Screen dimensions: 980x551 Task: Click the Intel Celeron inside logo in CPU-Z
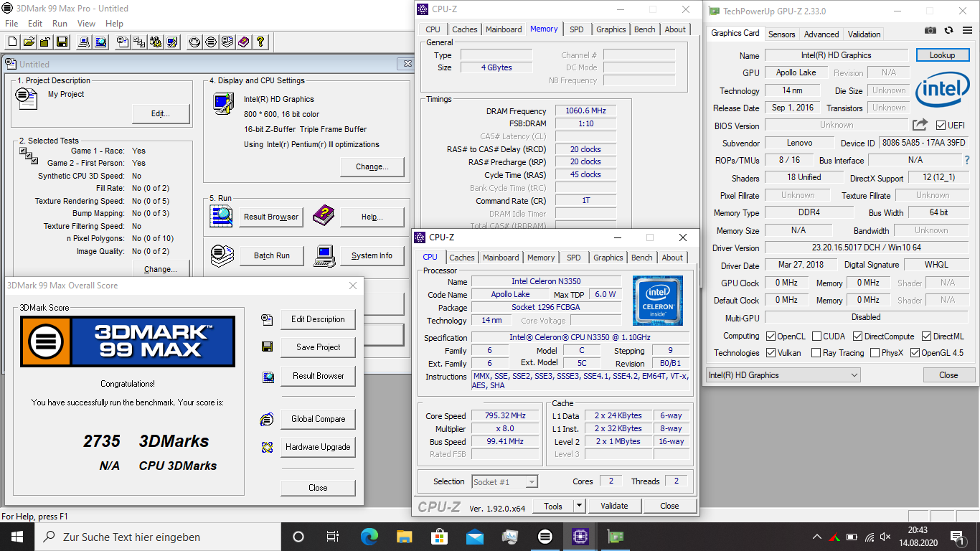(x=657, y=301)
